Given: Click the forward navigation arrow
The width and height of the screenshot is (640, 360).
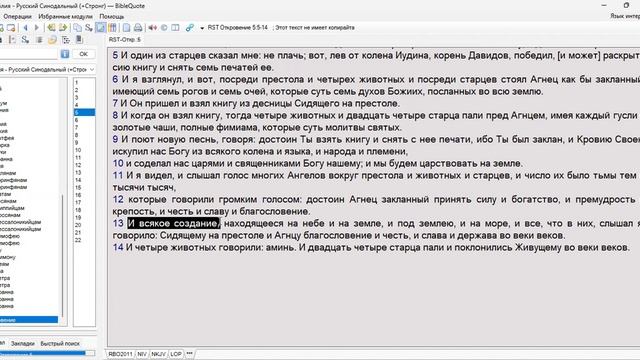Looking at the screenshot, I should click(37, 28).
